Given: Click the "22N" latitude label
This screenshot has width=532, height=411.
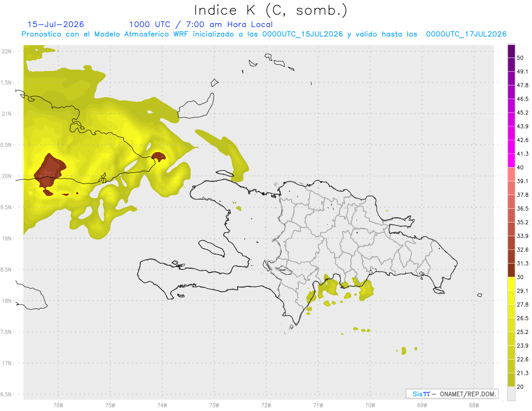Looking at the screenshot, I should pyautogui.click(x=7, y=51).
